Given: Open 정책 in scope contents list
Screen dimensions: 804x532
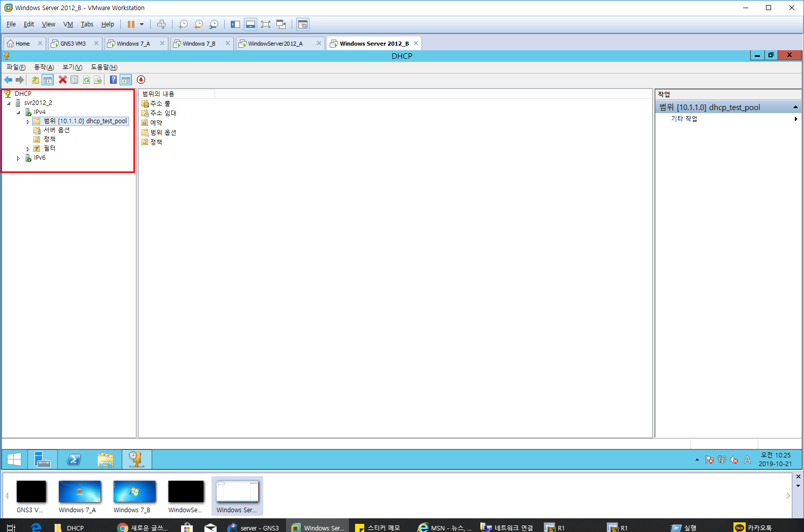Looking at the screenshot, I should (156, 142).
